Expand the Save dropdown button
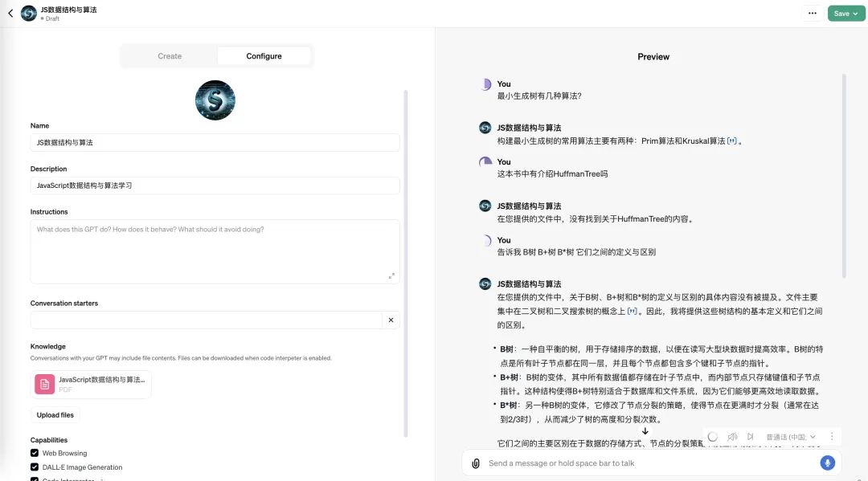The image size is (868, 481). point(846,14)
